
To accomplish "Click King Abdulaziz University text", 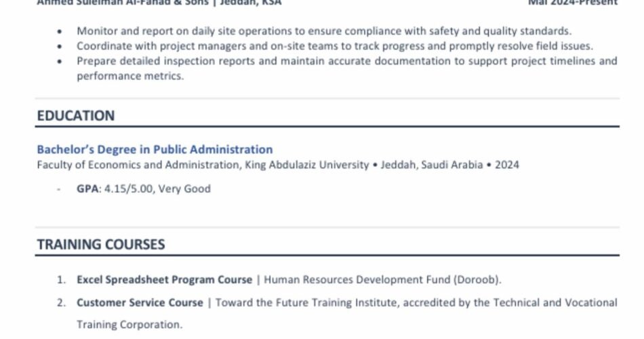I will click(307, 165).
